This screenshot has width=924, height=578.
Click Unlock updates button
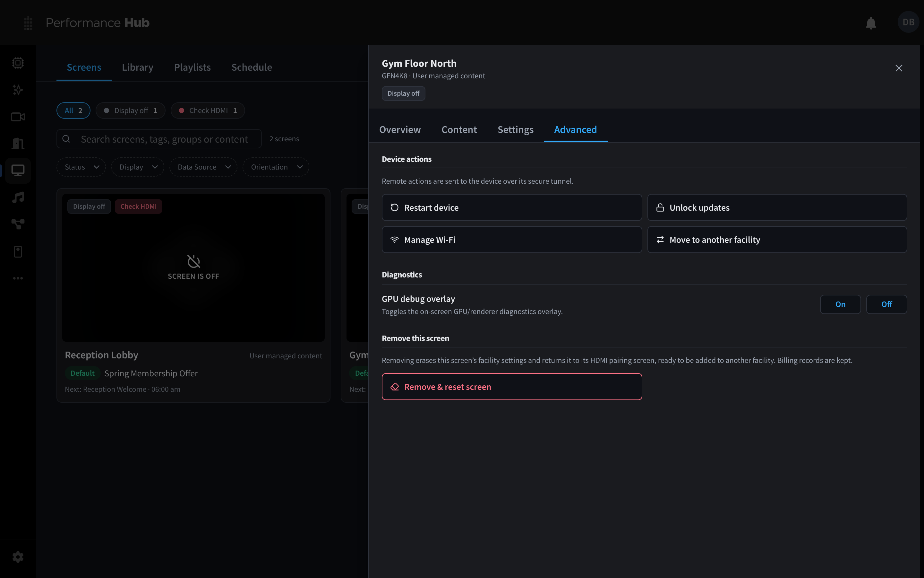[777, 207]
